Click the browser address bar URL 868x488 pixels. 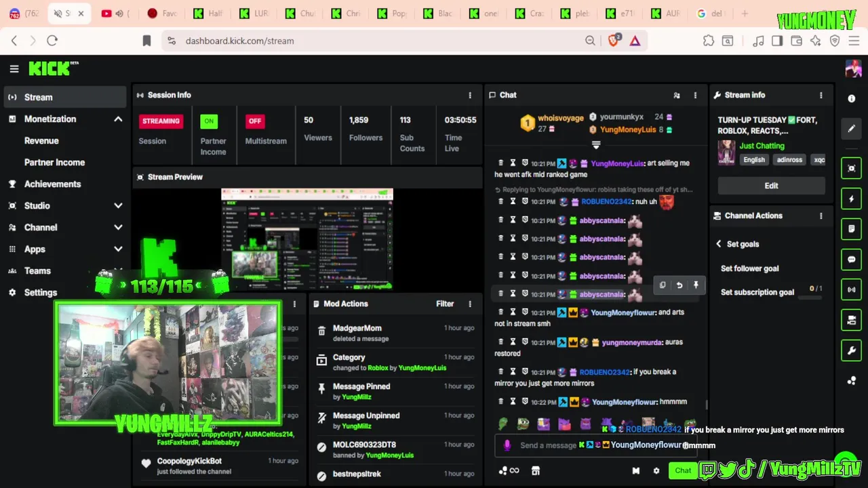pyautogui.click(x=239, y=41)
